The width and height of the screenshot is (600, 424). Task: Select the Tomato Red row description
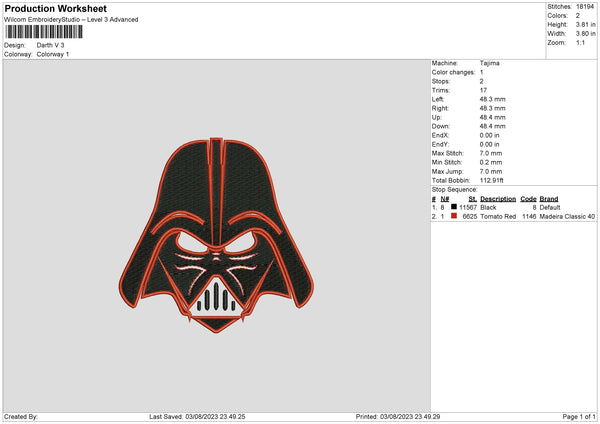(498, 216)
